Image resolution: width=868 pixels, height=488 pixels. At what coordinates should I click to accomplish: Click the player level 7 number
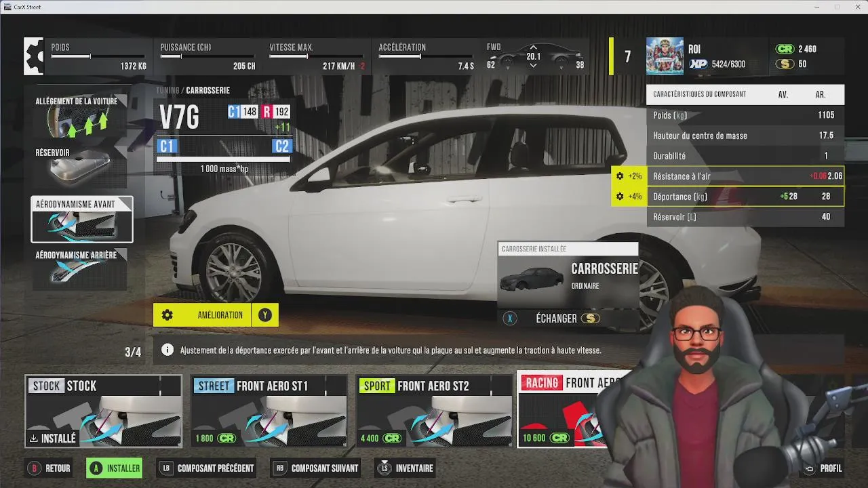click(628, 57)
